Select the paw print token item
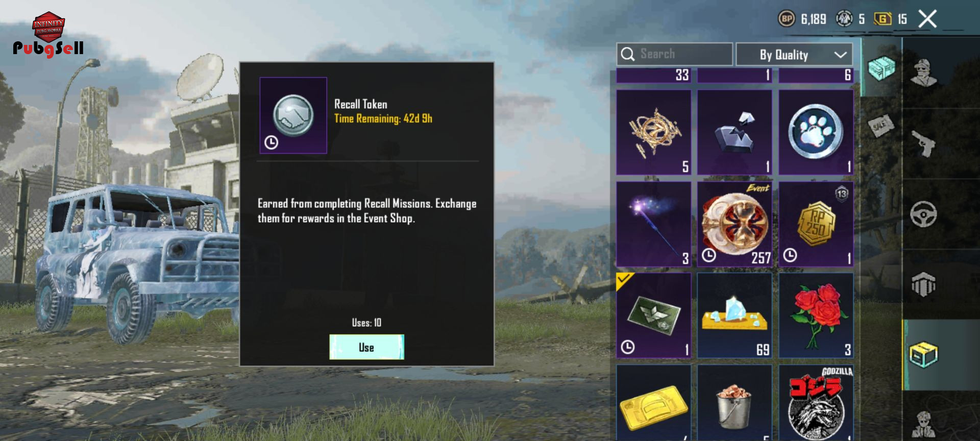This screenshot has height=441, width=980. 816,132
